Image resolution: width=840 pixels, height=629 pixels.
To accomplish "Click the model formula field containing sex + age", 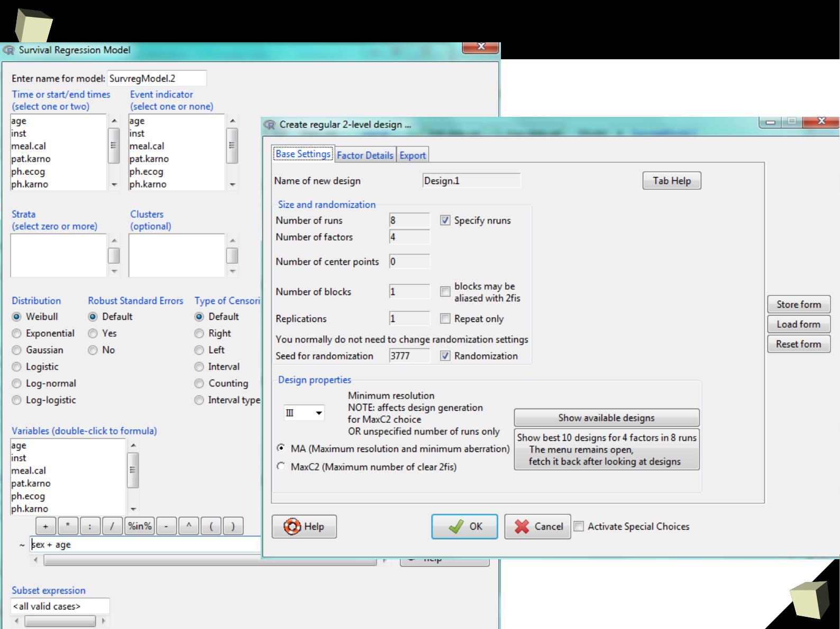I will [x=145, y=544].
